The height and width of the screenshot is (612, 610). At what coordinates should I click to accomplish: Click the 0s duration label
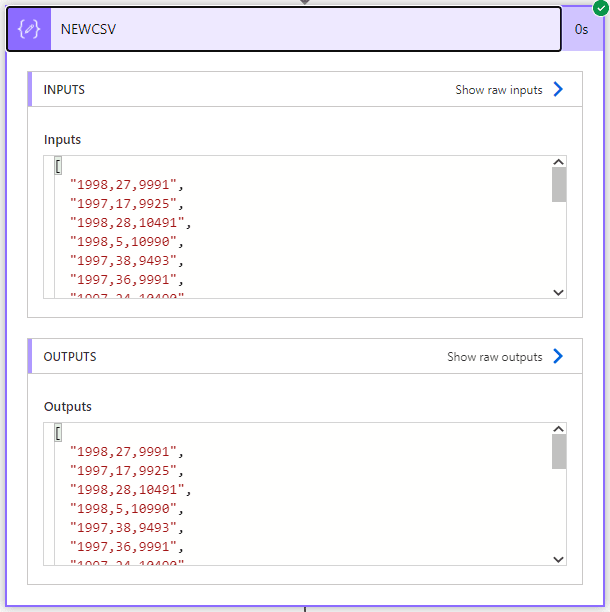tap(581, 29)
